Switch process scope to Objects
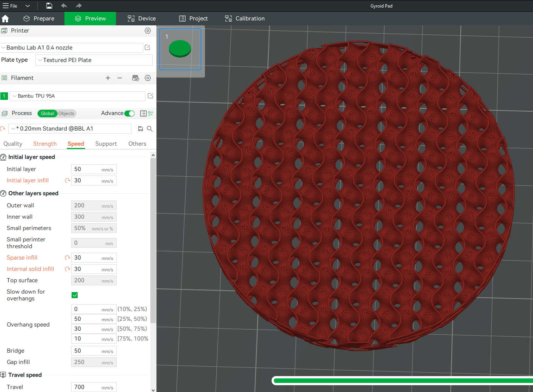The image size is (533, 392). click(x=66, y=114)
